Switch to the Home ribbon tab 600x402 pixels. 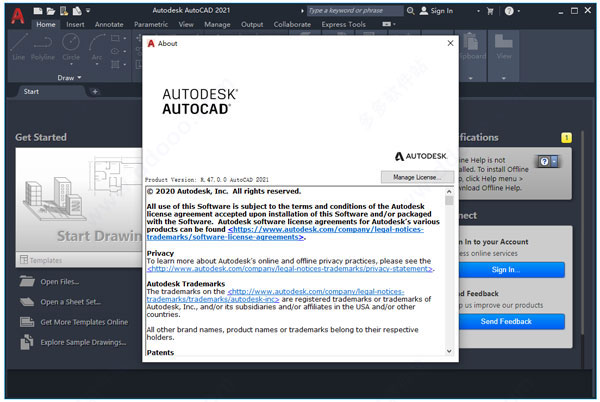(46, 24)
